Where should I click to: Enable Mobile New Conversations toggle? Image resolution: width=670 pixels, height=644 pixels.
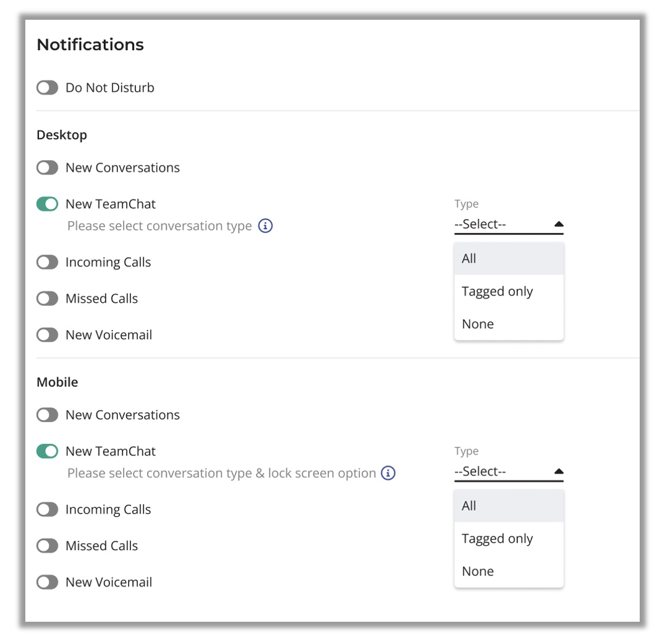pyautogui.click(x=48, y=415)
